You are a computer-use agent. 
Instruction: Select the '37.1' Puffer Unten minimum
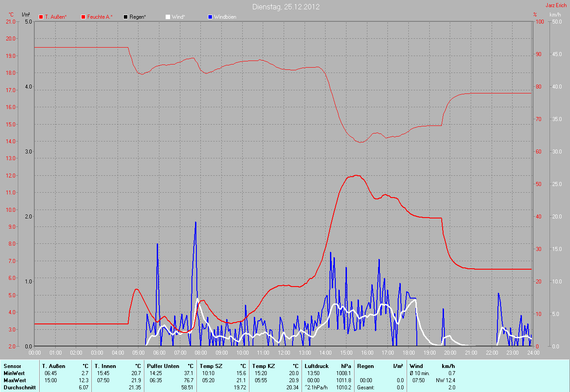click(189, 373)
